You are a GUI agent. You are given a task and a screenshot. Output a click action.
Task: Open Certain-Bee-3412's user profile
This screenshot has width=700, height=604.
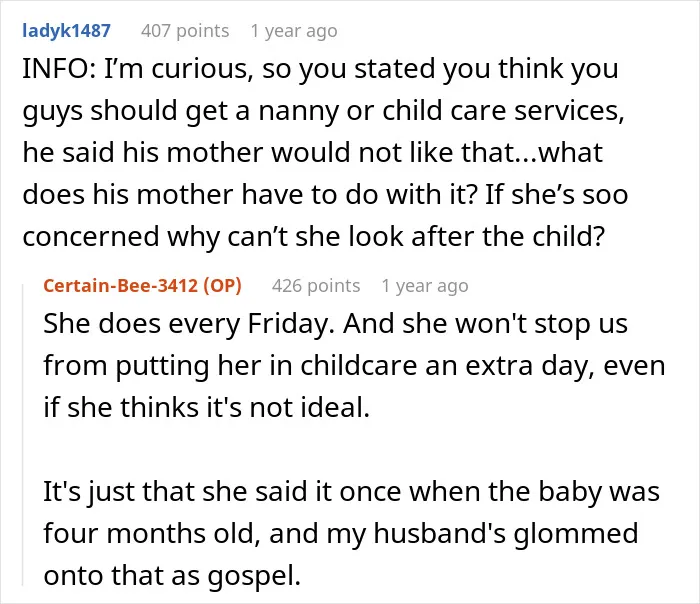[x=121, y=285]
